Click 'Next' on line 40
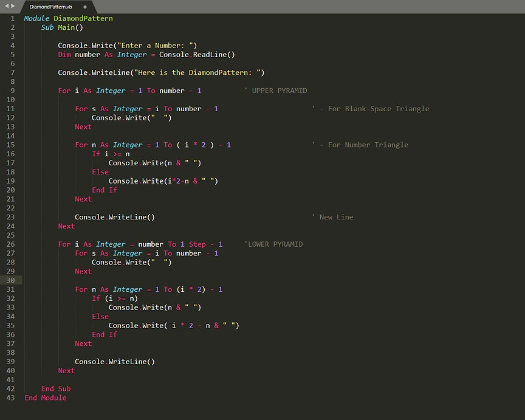The image size is (525, 420). coord(66,371)
